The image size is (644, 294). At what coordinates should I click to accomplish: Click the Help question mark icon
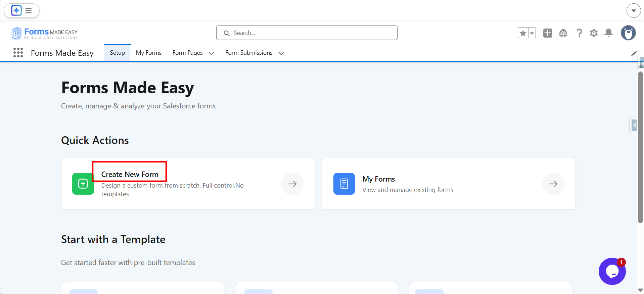[579, 33]
